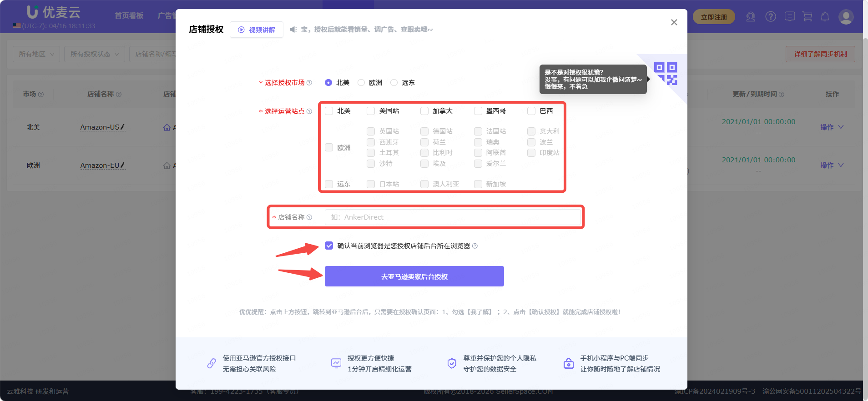Check the 美国站 checkbox
The image size is (868, 401).
[371, 111]
